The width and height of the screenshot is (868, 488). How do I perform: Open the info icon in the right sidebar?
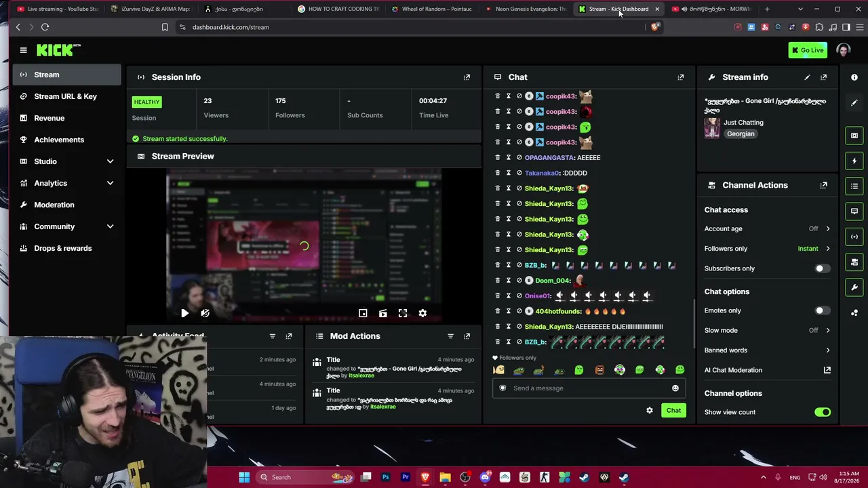tap(854, 77)
